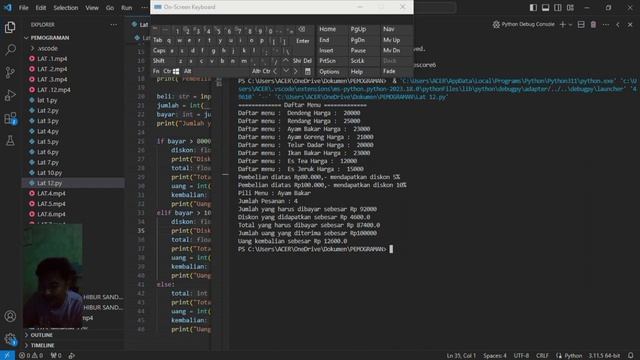Toggle secondary side bar layout icon

558,8
